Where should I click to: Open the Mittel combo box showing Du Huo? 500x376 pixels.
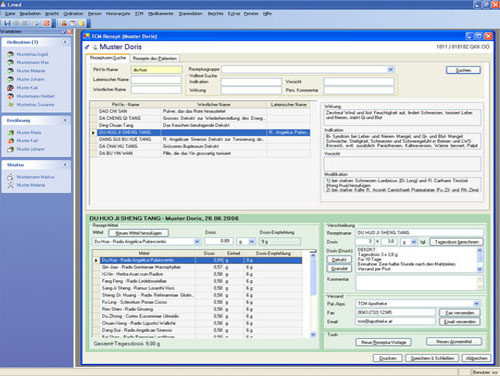pos(197,242)
